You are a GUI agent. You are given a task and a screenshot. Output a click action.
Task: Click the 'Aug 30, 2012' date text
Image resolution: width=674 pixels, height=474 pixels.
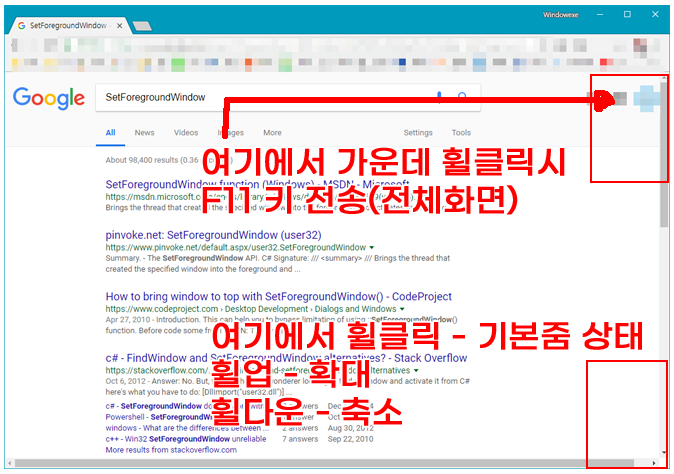(350, 428)
